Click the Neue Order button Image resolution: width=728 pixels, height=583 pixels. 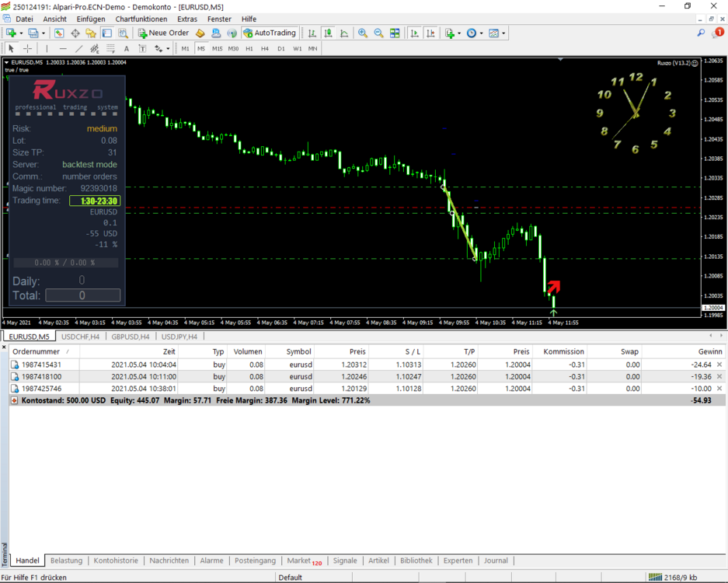(164, 33)
